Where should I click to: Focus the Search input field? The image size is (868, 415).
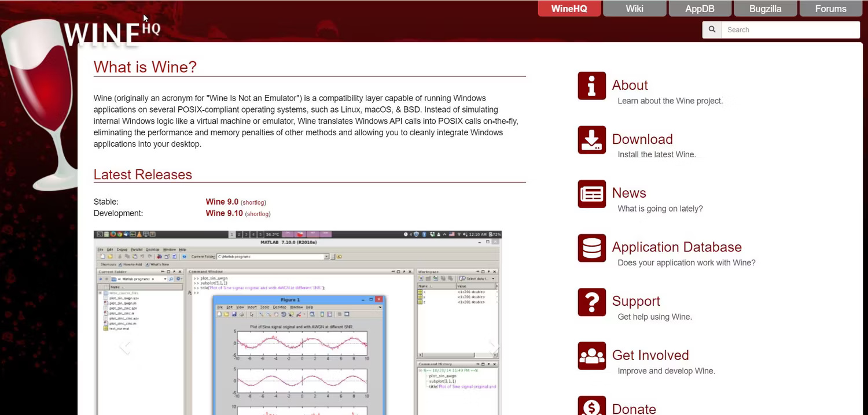click(x=790, y=29)
